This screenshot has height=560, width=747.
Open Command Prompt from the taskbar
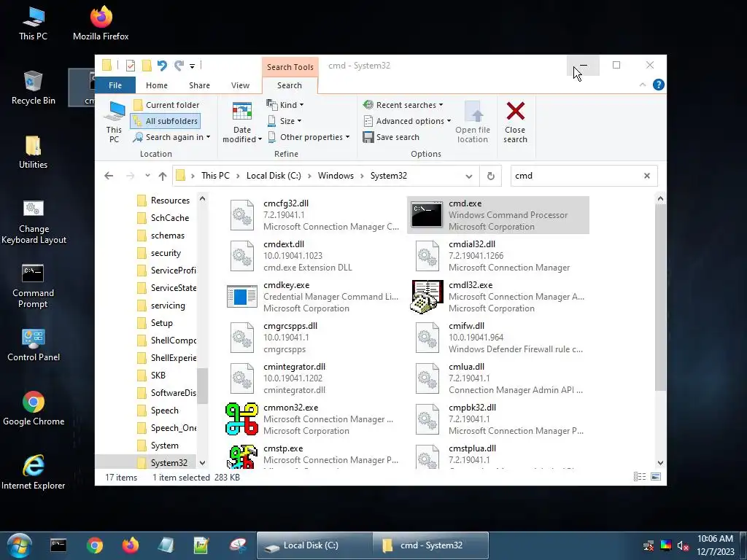click(58, 545)
